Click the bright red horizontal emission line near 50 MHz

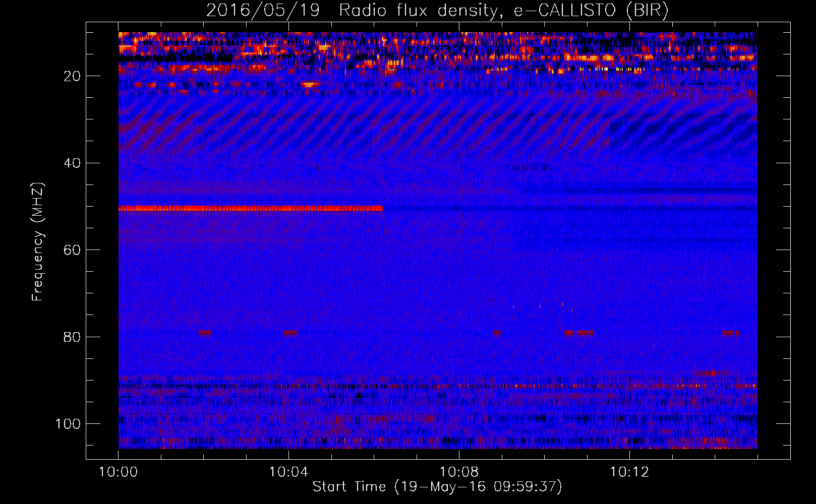251,208
